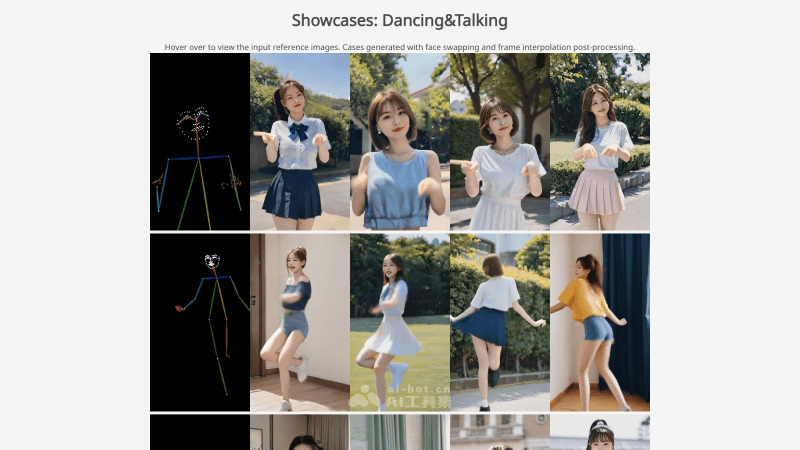Click the girl in white t-shirt and white skirt
This screenshot has height=450, width=800.
point(499,142)
